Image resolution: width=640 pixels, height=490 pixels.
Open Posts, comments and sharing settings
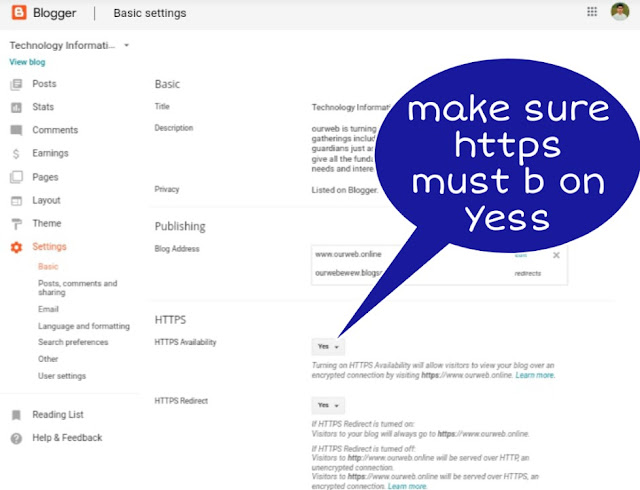click(78, 287)
